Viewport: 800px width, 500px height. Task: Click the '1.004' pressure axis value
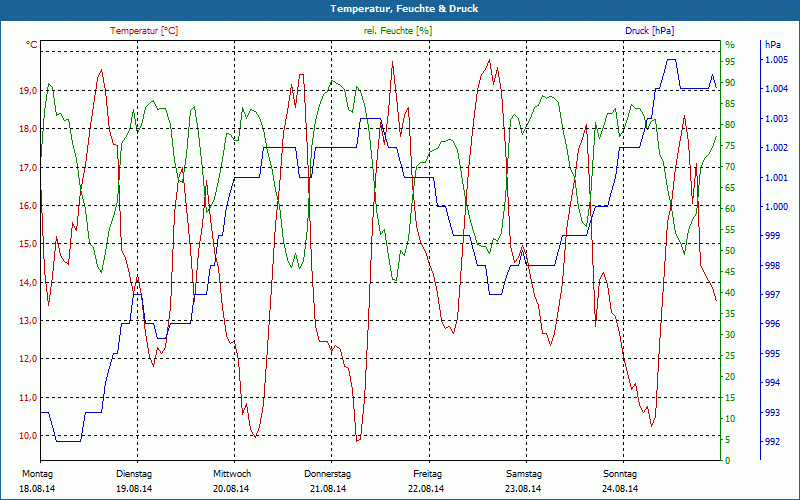[x=777, y=89]
